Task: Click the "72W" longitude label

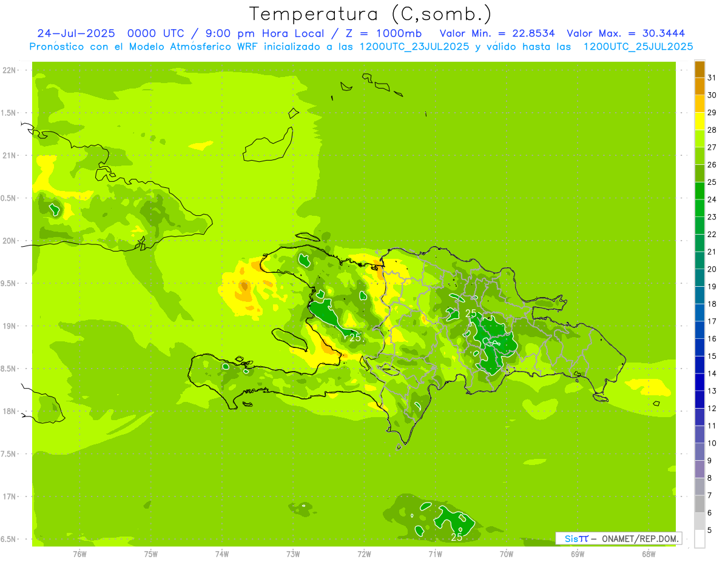Action: coord(364,554)
